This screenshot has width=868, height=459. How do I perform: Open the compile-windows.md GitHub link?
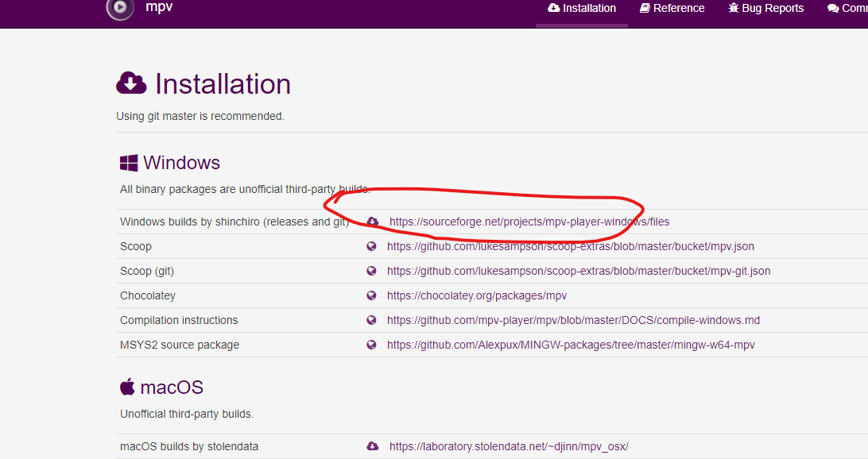[x=573, y=320]
